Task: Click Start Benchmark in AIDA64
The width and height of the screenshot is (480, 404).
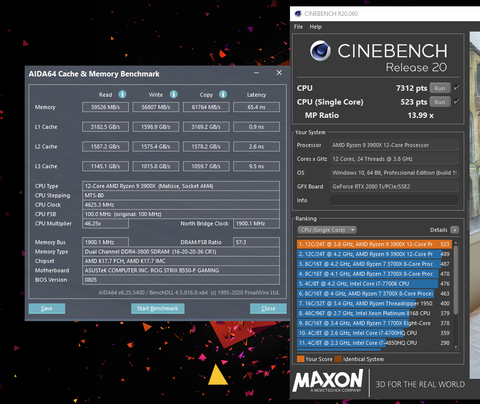Action: click(158, 308)
